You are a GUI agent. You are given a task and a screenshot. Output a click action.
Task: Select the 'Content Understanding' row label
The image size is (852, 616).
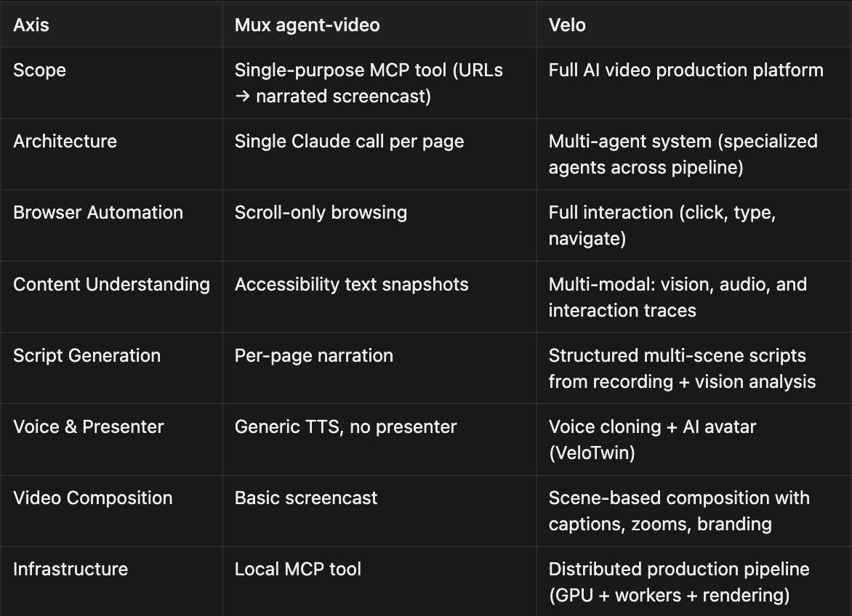coord(111,284)
